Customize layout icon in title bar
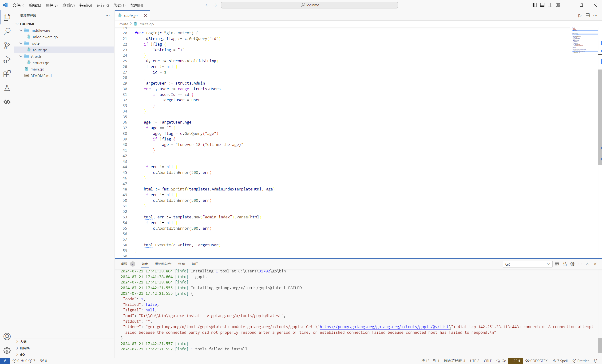The height and width of the screenshot is (364, 602). coord(558,5)
